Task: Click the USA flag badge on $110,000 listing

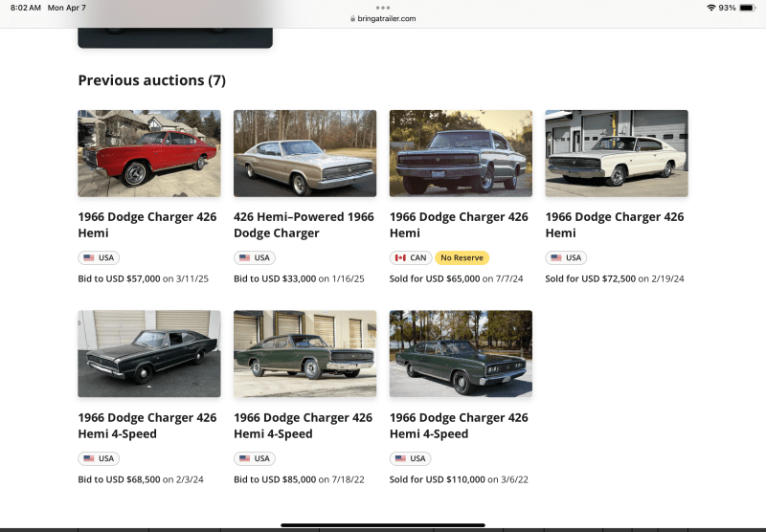Action: [411, 458]
